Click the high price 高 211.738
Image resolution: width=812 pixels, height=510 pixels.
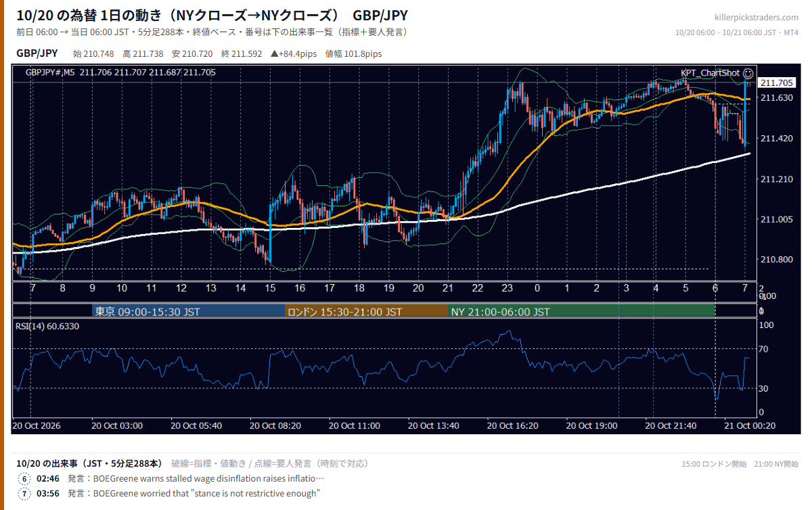coord(143,54)
